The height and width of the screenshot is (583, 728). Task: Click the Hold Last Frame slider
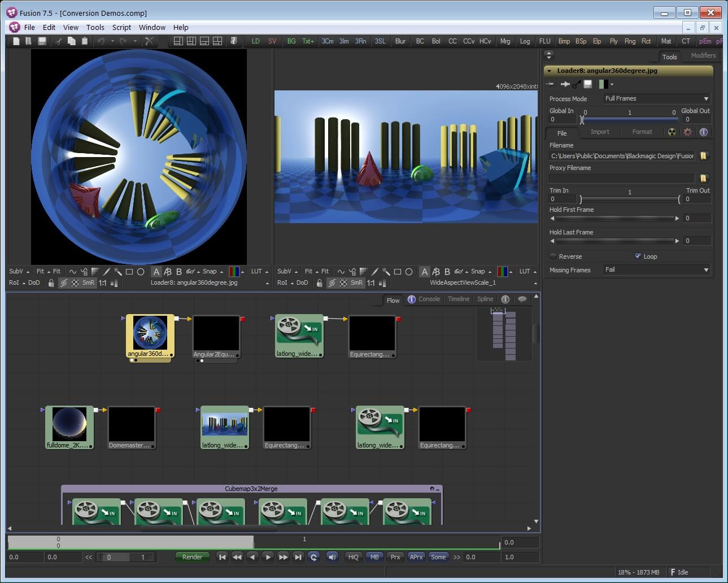pyautogui.click(x=614, y=241)
